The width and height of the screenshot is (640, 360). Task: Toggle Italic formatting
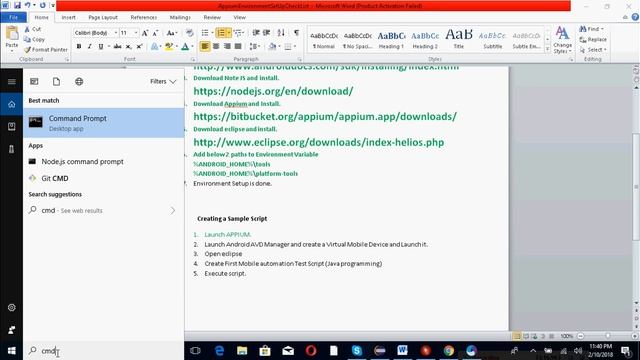(x=89, y=47)
